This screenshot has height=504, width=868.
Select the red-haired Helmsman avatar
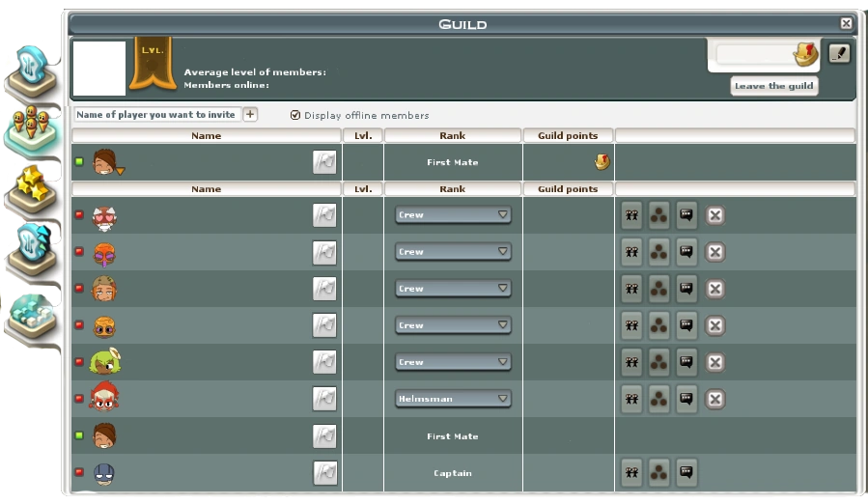(x=104, y=397)
